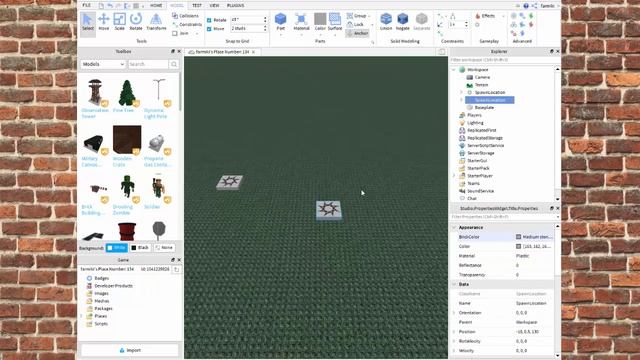The width and height of the screenshot is (640, 360).
Task: Open the FILE menu
Action: click(x=87, y=5)
